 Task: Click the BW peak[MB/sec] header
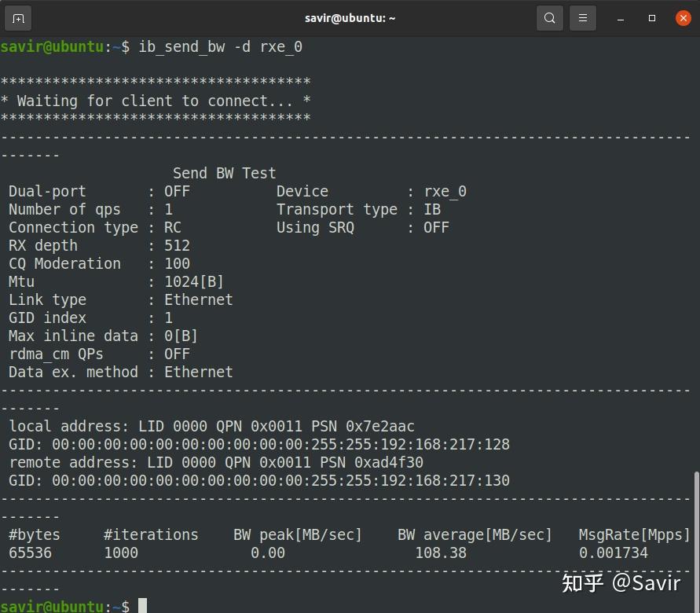tap(297, 535)
